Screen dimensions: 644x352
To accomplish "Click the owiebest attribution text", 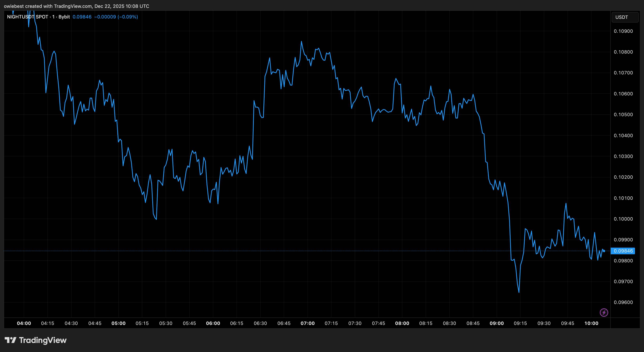I will pos(14,6).
